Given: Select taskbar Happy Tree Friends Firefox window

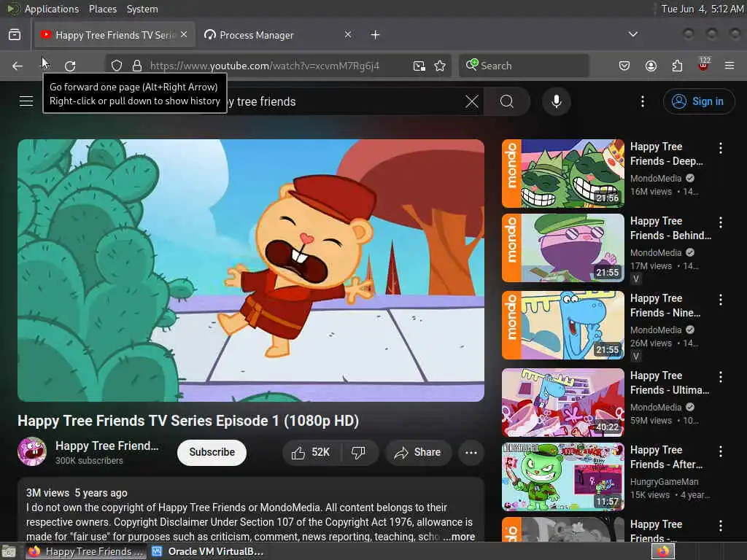Looking at the screenshot, I should (x=86, y=551).
